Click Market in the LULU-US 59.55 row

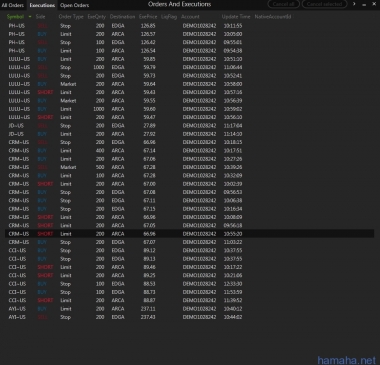[68, 101]
